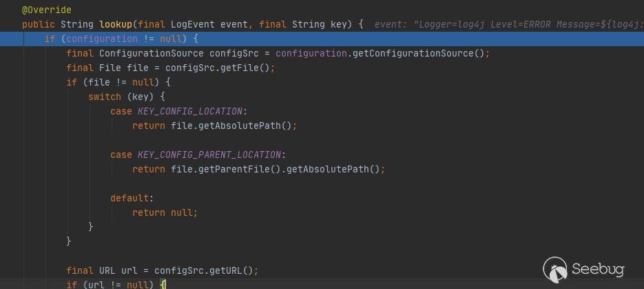Click the KEY_CONFIG_PARENT_LOCATION constant
Viewport: 644px width, 289px height.
210,155
